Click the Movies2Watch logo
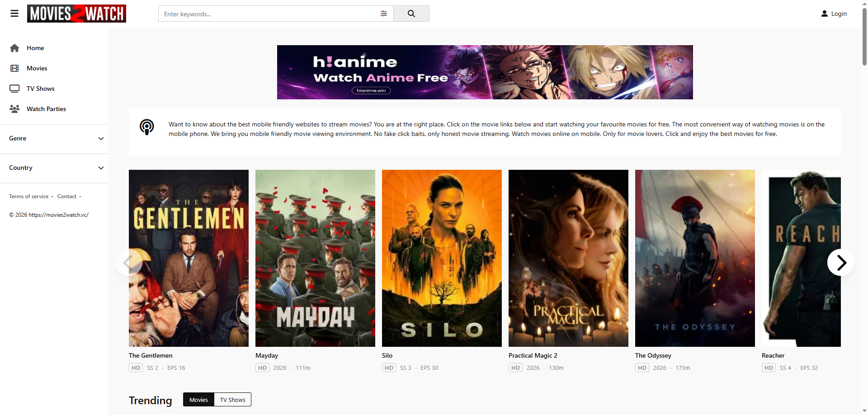Screen dimensions: 868x415 tap(76, 14)
